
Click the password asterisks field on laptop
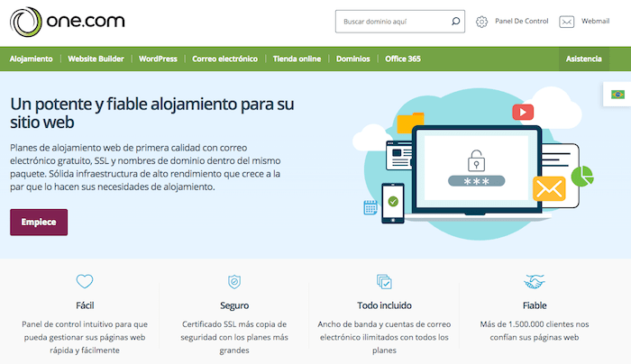click(476, 181)
